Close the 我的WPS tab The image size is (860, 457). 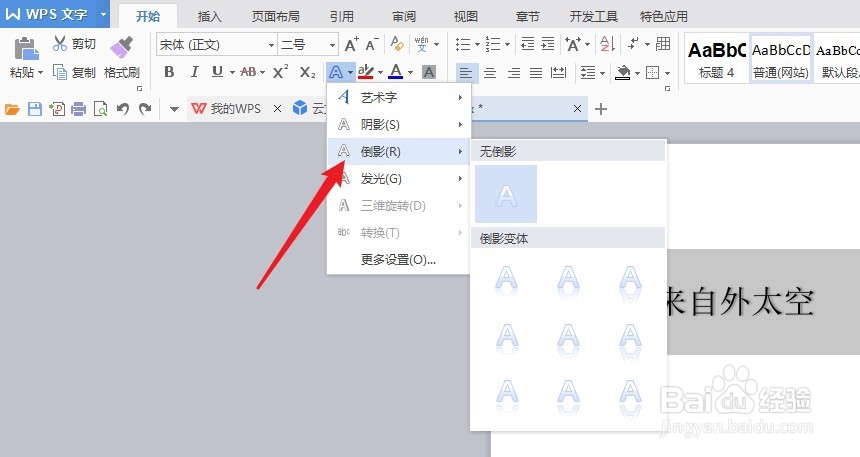[278, 109]
